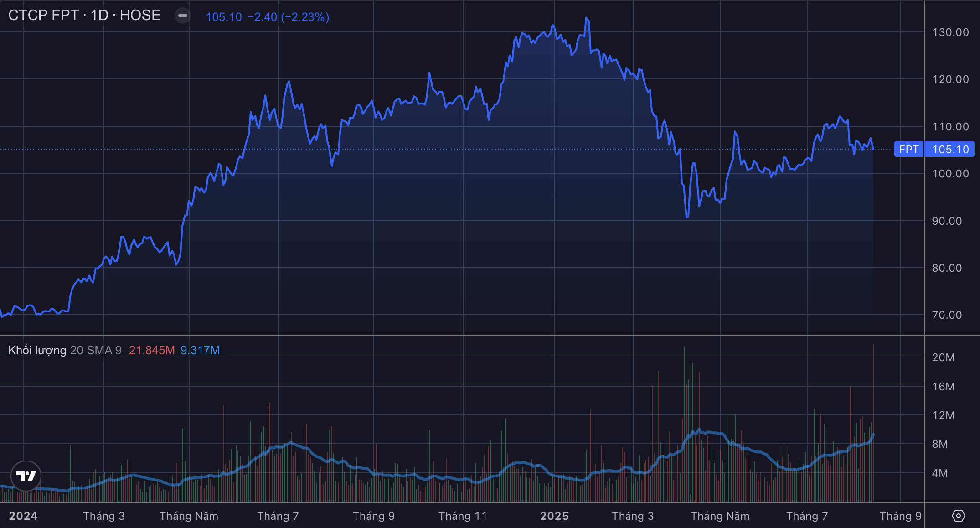This screenshot has height=528, width=980.
Task: Click the −2.40 (−2.23%) price change text
Action: tap(288, 17)
